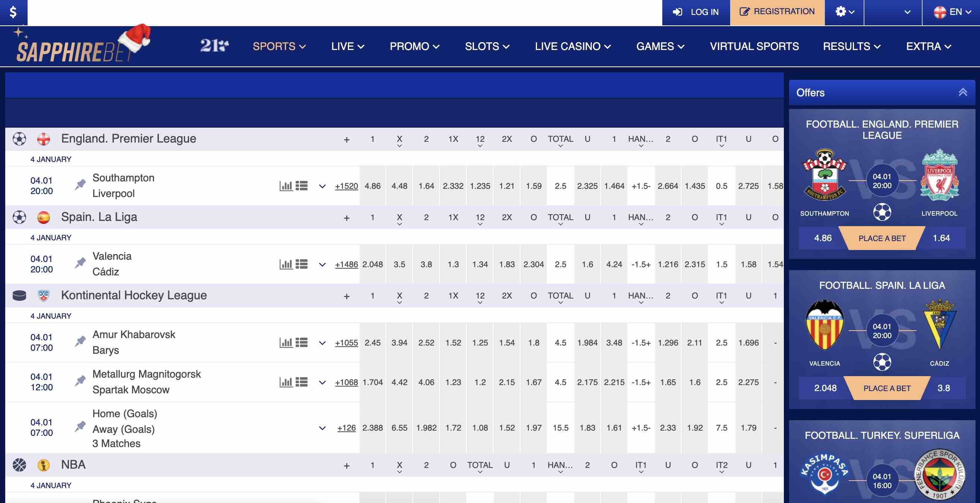The height and width of the screenshot is (503, 980).
Task: Open list icon for Metallurg vs Spartak Moscow
Action: click(x=302, y=382)
